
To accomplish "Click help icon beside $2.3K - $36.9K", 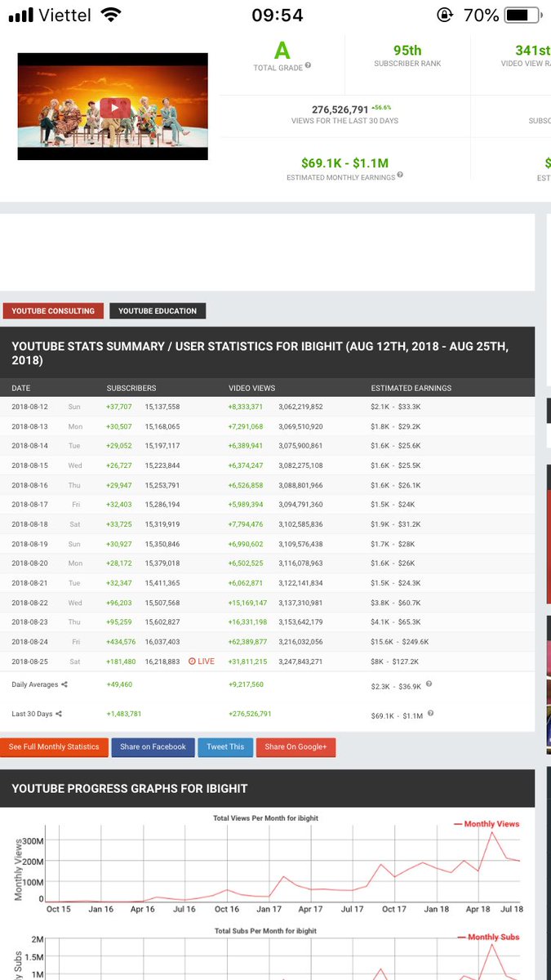I will click(x=429, y=684).
